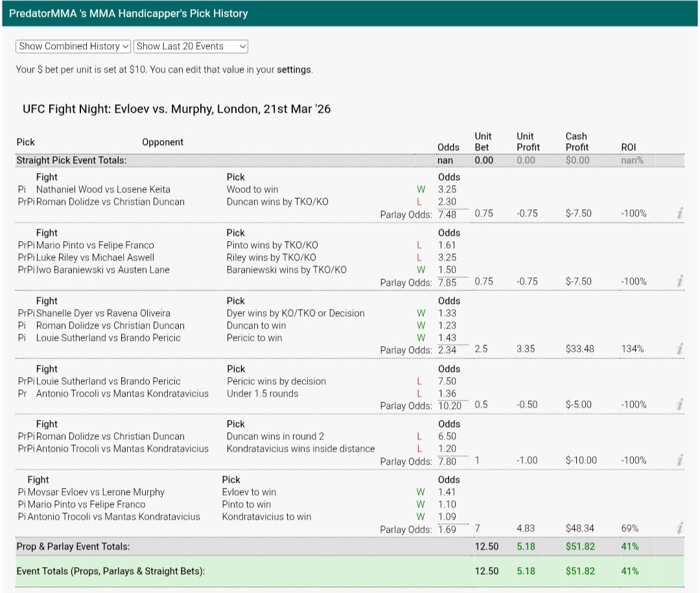
Task: Click the 6.50 odds for Duncan round 2
Action: tap(447, 436)
